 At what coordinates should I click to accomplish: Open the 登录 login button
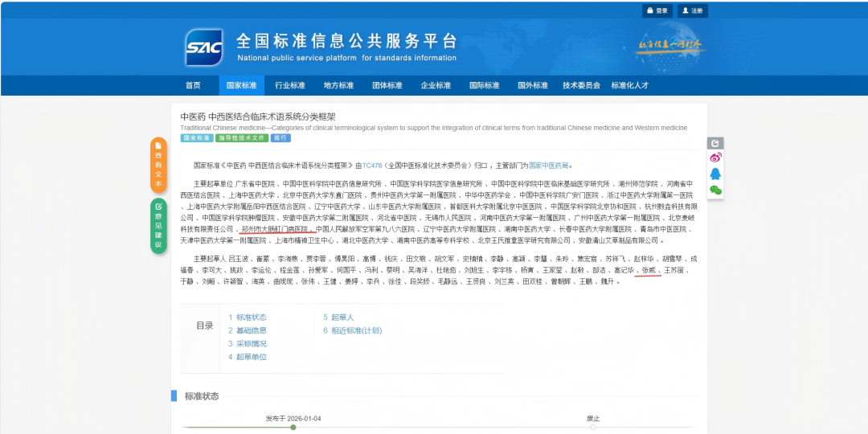point(657,10)
